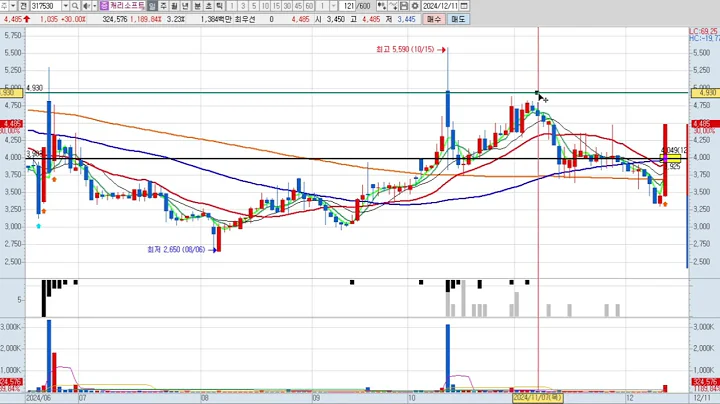
Task: Click the LC:69.25 label at top right
Action: click(x=704, y=31)
